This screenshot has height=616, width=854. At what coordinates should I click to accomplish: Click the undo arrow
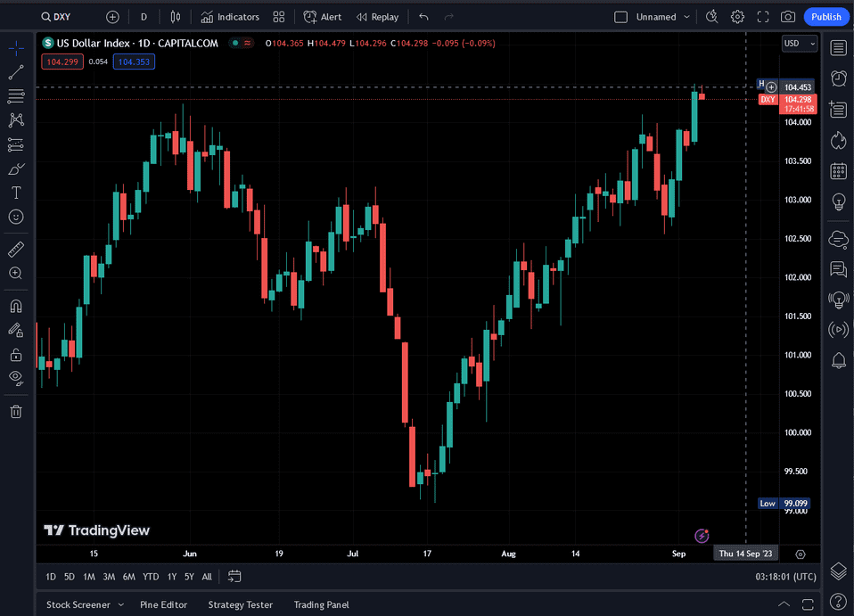tap(423, 17)
